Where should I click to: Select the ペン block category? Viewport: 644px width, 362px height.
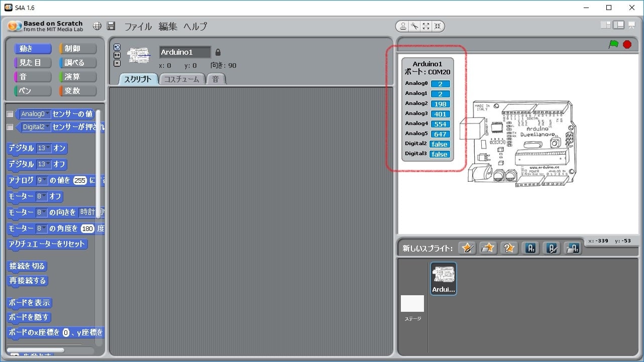[33, 91]
